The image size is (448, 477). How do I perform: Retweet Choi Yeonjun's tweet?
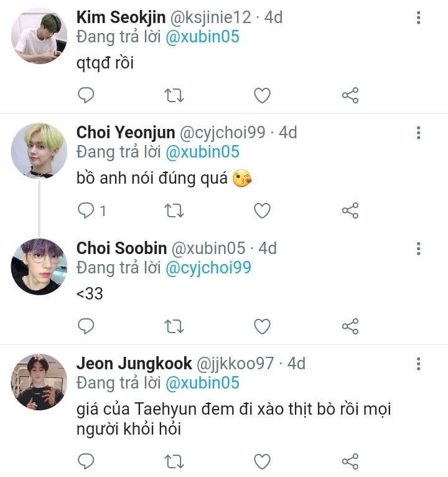[174, 210]
